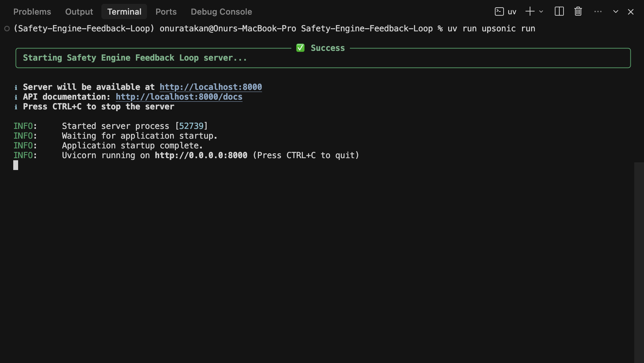Open the more actions ellipsis menu
Screen dimensions: 644x363
[x=598, y=11]
